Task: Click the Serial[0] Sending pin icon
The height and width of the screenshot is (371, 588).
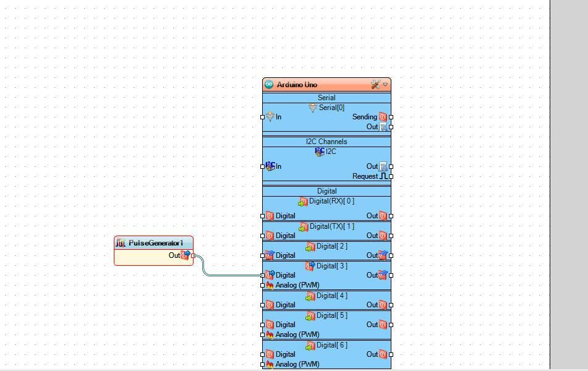Action: point(383,117)
